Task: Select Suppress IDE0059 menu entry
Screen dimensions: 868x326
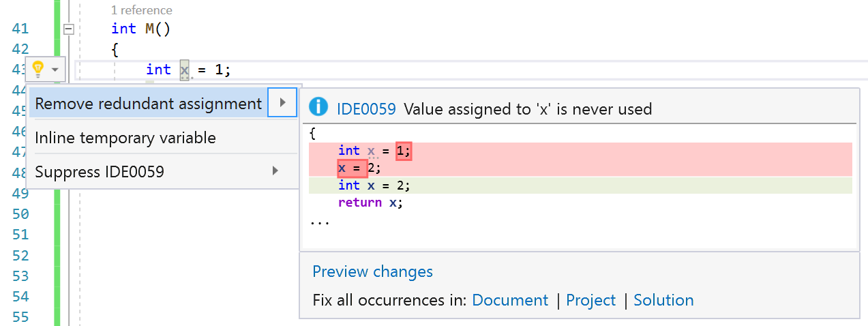Action: (100, 171)
